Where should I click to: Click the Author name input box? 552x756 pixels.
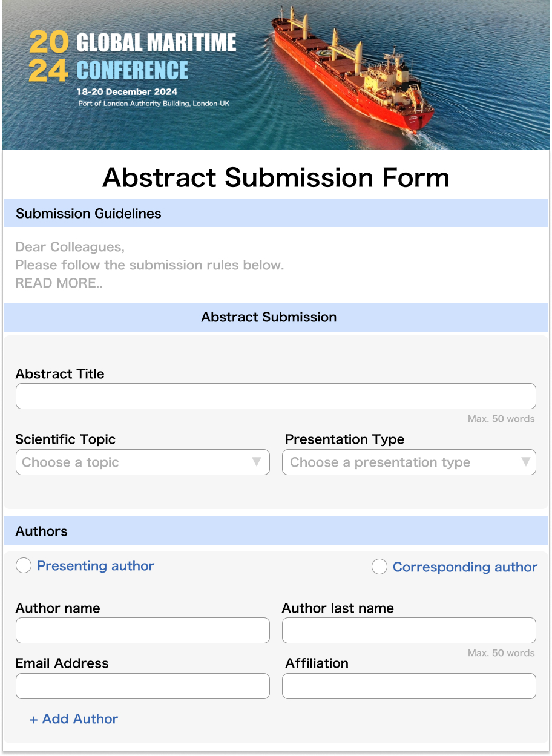pyautogui.click(x=143, y=630)
